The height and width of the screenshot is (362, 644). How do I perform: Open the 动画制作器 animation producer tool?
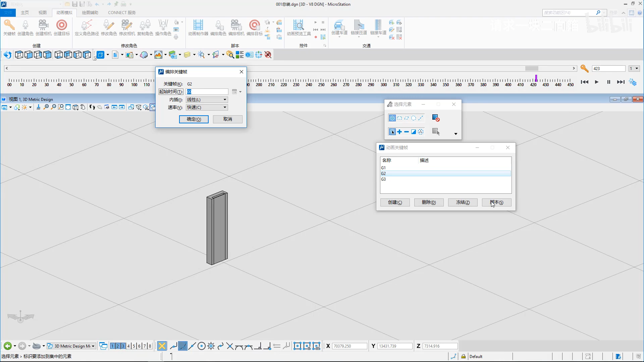click(x=198, y=25)
